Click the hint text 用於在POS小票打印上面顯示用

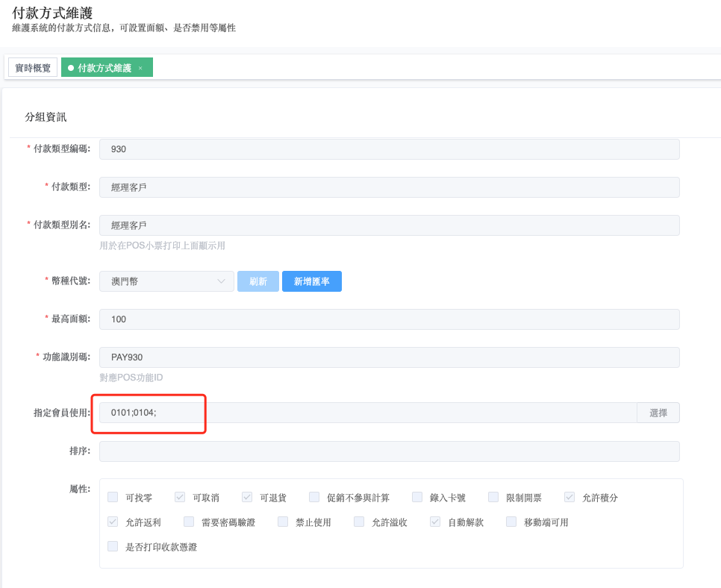pos(162,245)
